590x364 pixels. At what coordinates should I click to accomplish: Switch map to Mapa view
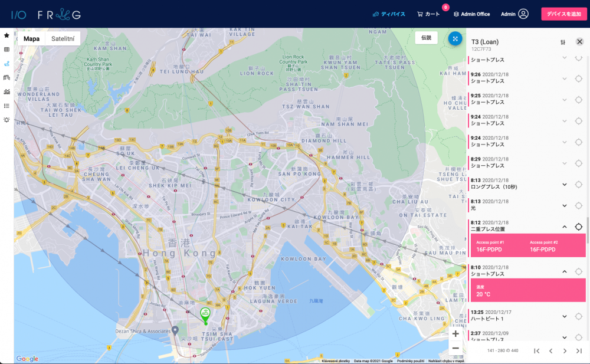tap(31, 38)
